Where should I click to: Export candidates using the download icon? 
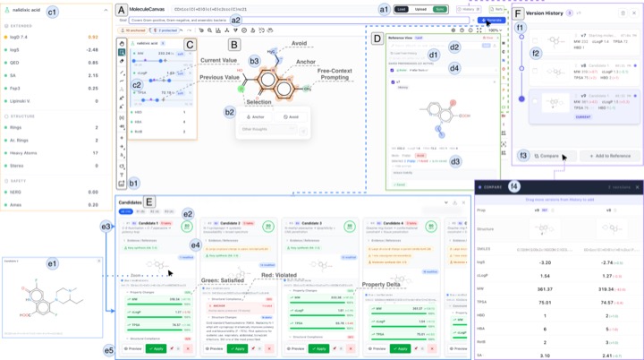click(x=454, y=202)
